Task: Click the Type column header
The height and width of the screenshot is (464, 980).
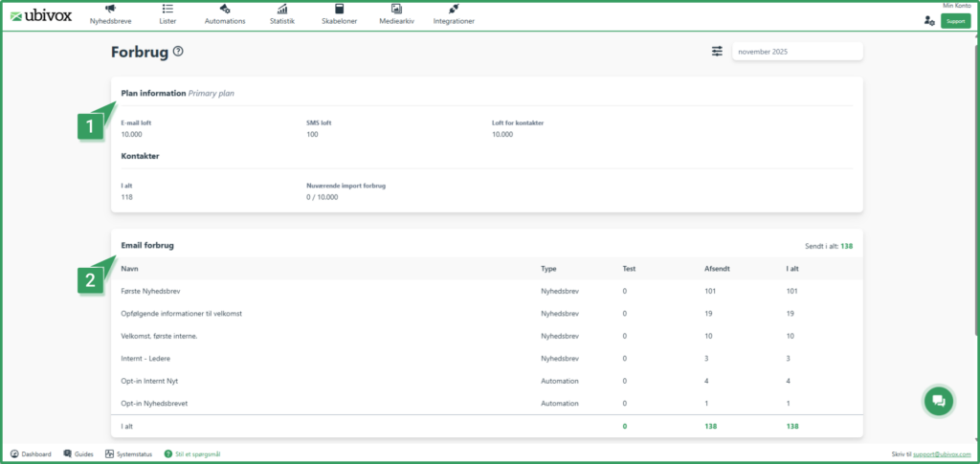Action: pos(548,269)
